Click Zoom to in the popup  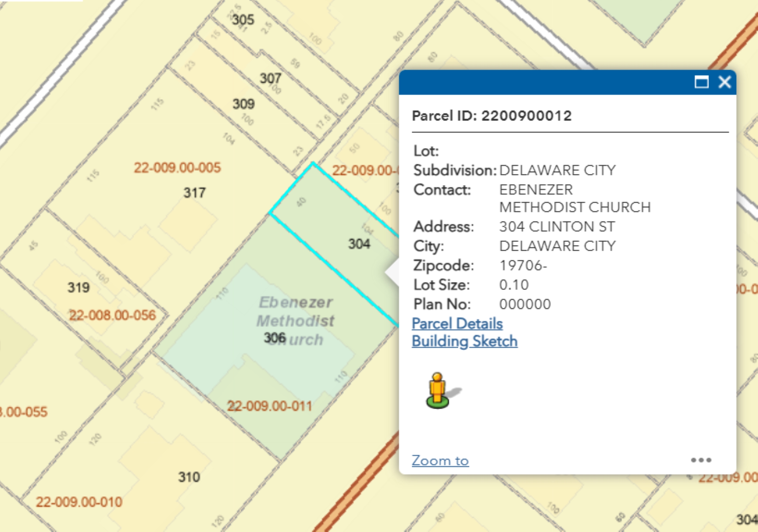(440, 460)
